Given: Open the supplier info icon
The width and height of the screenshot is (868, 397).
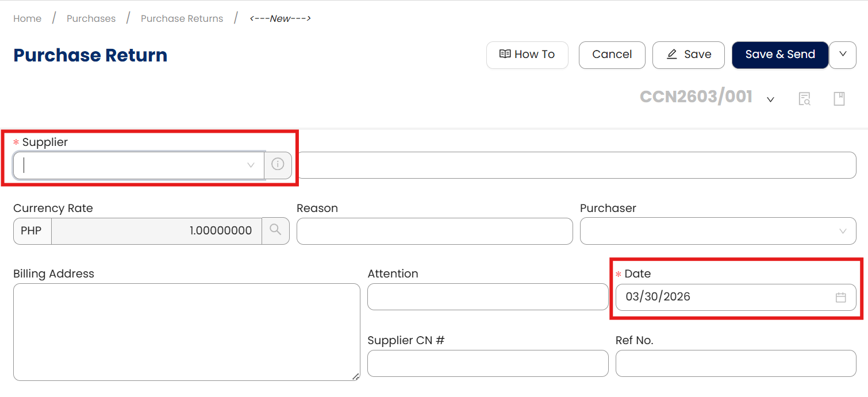Looking at the screenshot, I should tap(278, 165).
